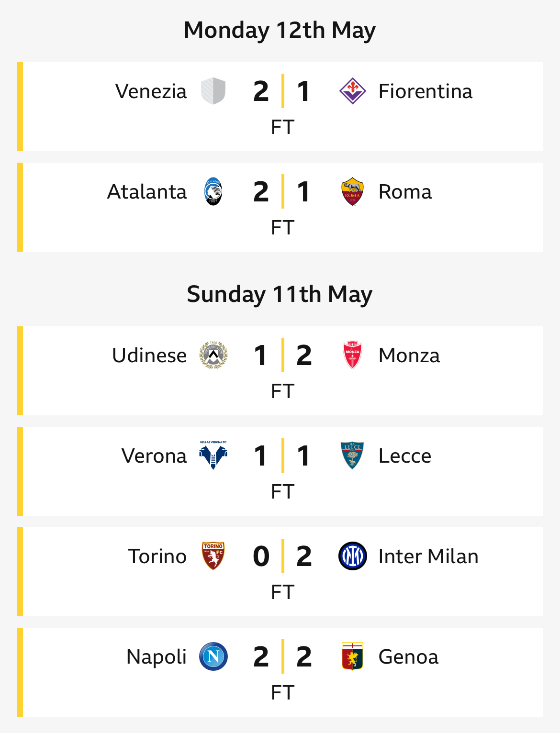The image size is (560, 733).
Task: Click the Venezia placeholder shield crest
Action: (x=213, y=91)
